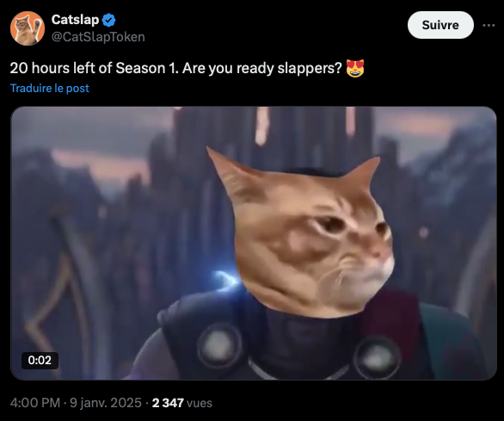Click the @CatSlapToken handle
The image size is (504, 421).
[x=98, y=37]
